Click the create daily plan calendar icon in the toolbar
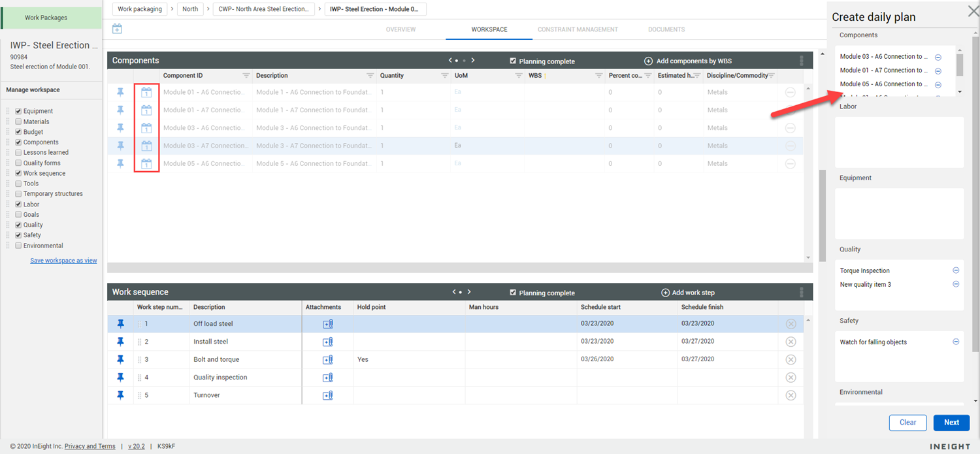The height and width of the screenshot is (454, 980). [x=117, y=29]
